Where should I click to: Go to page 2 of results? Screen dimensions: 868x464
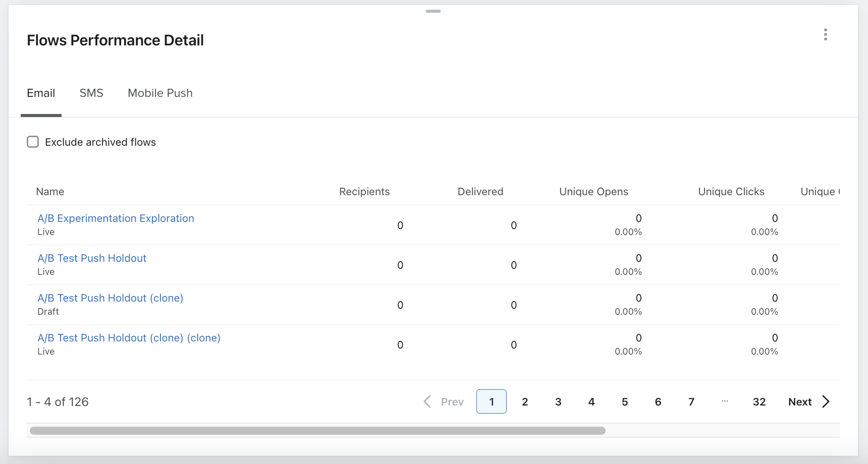pos(525,401)
